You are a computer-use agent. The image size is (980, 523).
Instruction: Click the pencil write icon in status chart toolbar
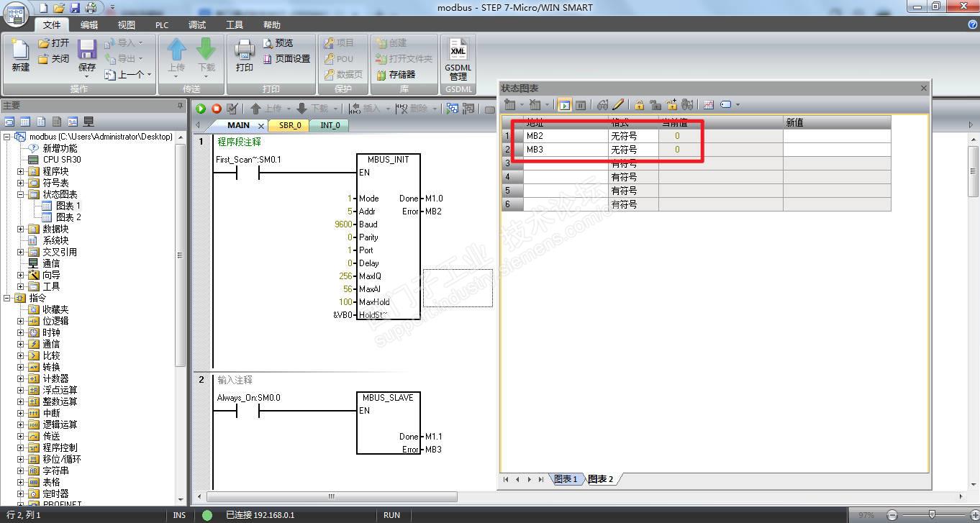(x=618, y=105)
